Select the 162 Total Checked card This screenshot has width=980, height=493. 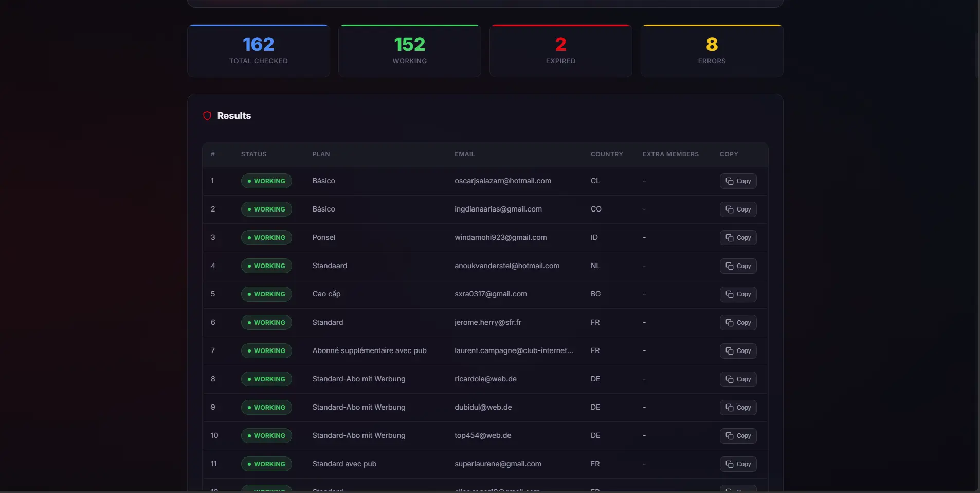coord(259,51)
